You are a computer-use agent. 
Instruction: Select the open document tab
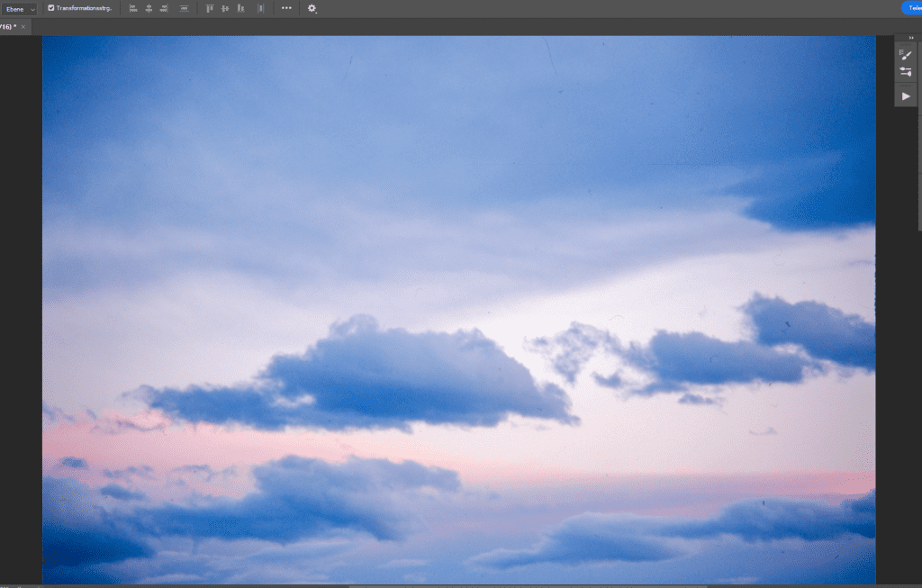(x=9, y=27)
